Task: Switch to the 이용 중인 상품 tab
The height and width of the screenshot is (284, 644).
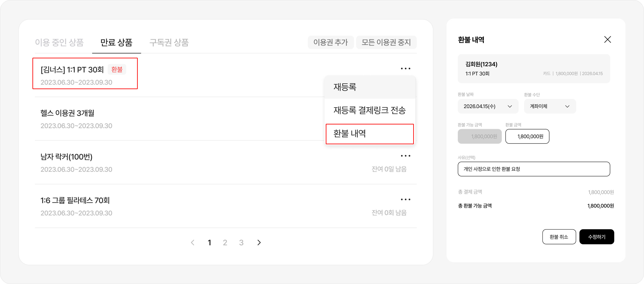Action: [x=59, y=43]
